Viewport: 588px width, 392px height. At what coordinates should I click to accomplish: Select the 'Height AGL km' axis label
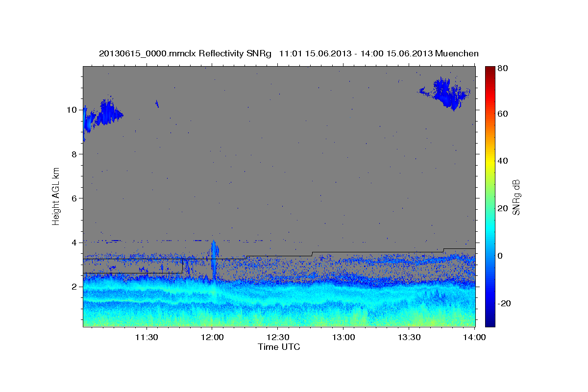56,197
